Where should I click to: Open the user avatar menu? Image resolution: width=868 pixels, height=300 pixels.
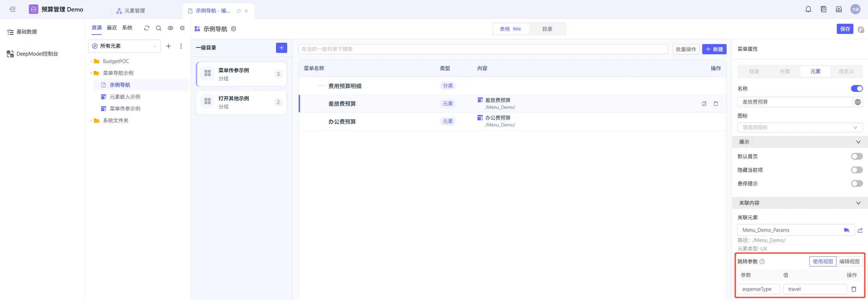[x=855, y=9]
